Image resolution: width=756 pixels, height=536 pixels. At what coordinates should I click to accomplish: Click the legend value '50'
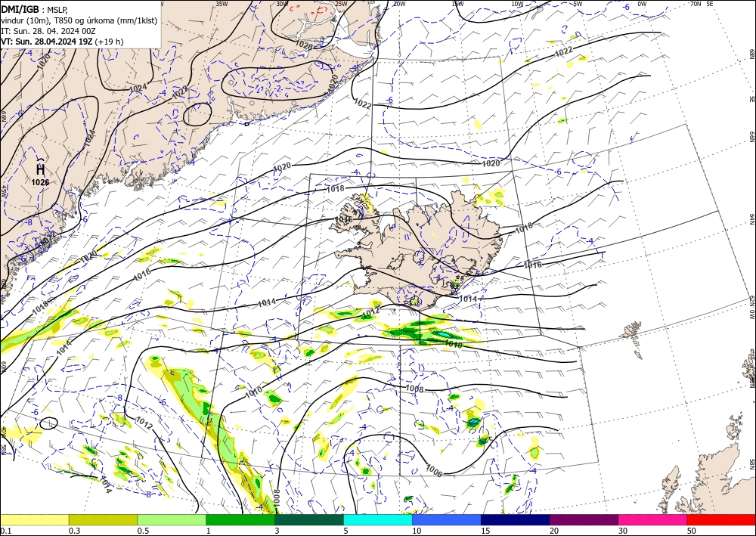[x=692, y=531]
